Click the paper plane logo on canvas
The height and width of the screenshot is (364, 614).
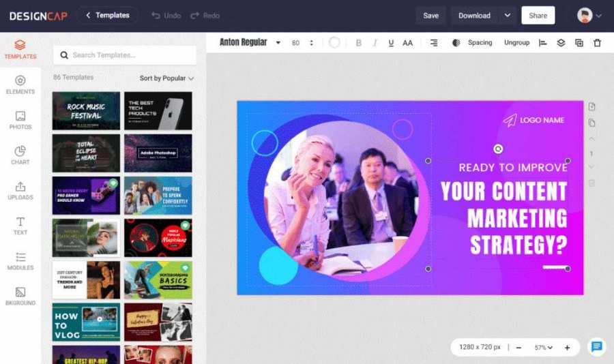click(510, 120)
